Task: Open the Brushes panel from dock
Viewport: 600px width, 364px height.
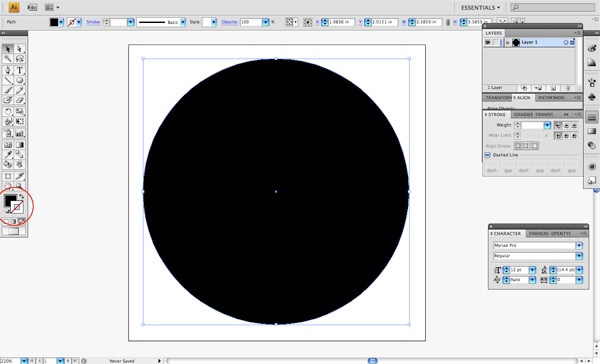Action: coord(592,82)
